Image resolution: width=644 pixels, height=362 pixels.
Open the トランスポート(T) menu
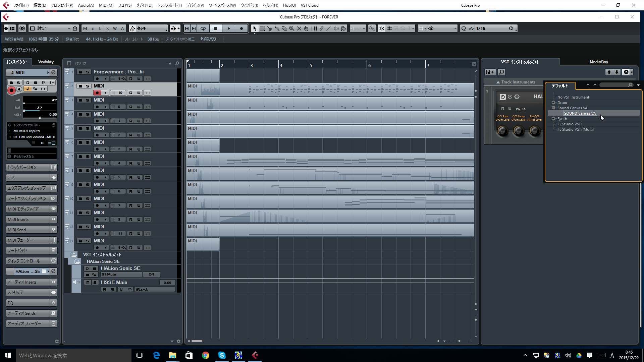pyautogui.click(x=169, y=5)
